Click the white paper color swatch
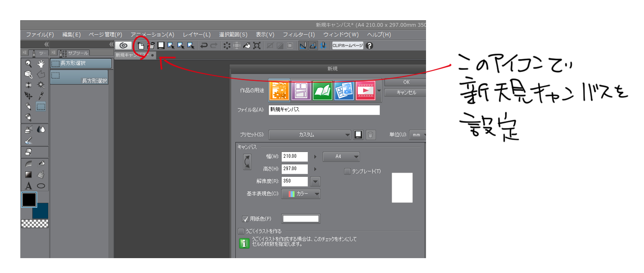This screenshot has width=644, height=273. (301, 219)
